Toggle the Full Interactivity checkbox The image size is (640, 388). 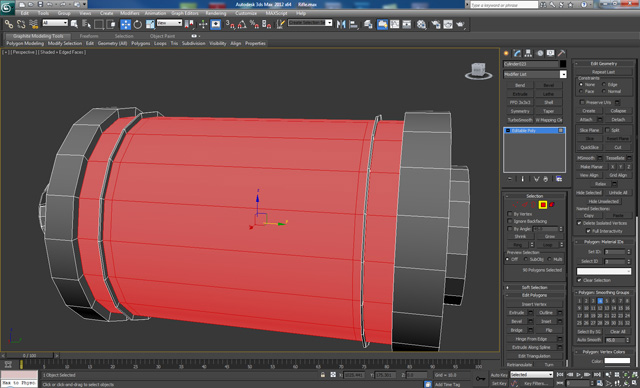click(x=588, y=231)
